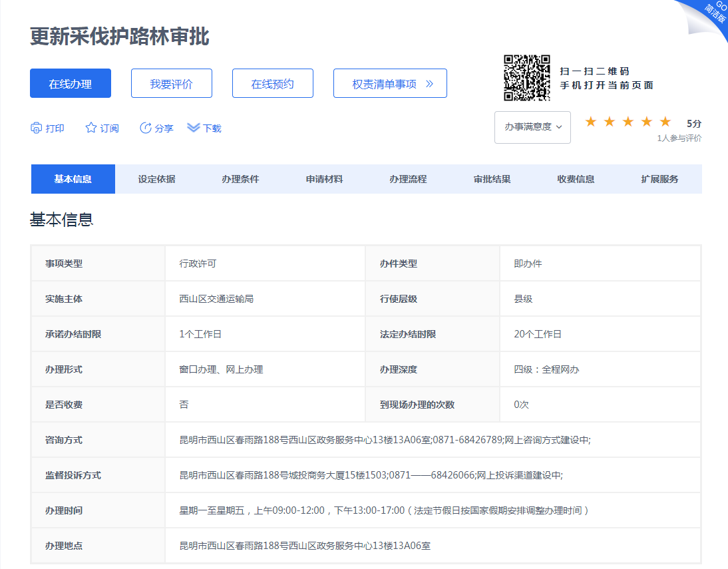Select the first rating star
This screenshot has height=569, width=728.
click(590, 122)
